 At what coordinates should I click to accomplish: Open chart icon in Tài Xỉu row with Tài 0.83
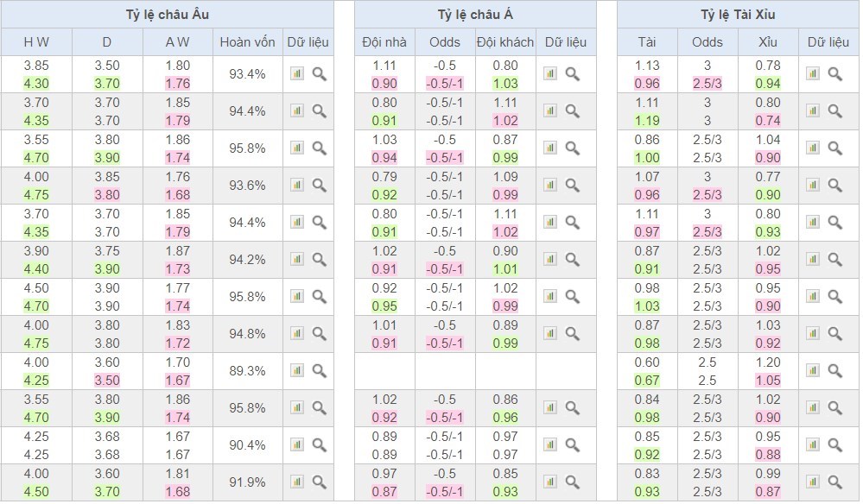click(x=813, y=482)
